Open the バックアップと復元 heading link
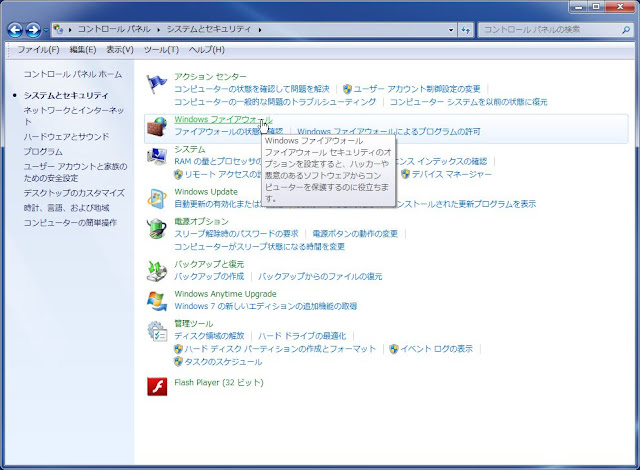 (209, 264)
